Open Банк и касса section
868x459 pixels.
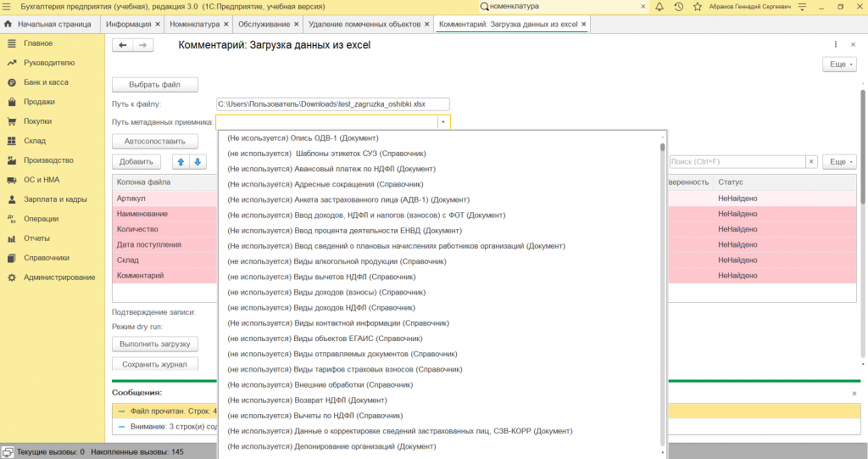tap(46, 82)
